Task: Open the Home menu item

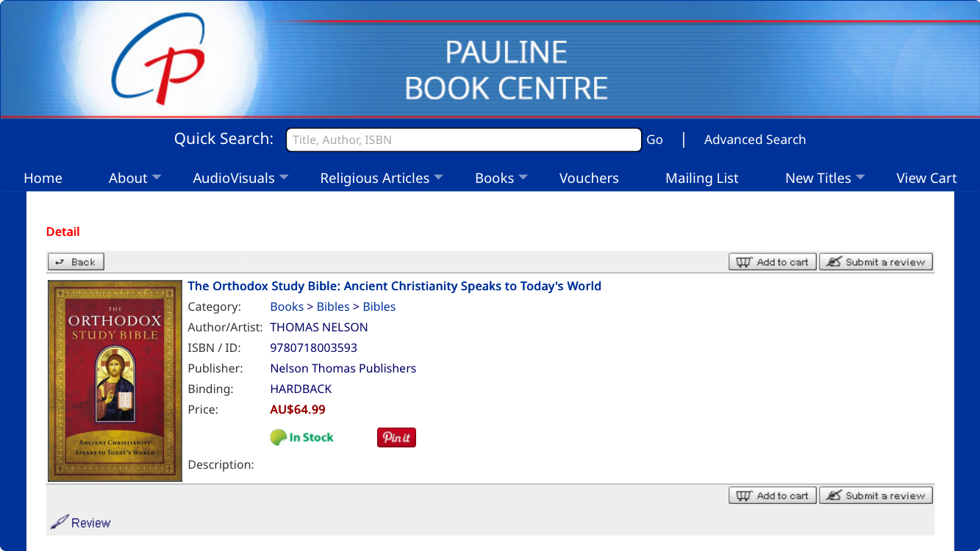Action: coord(43,178)
